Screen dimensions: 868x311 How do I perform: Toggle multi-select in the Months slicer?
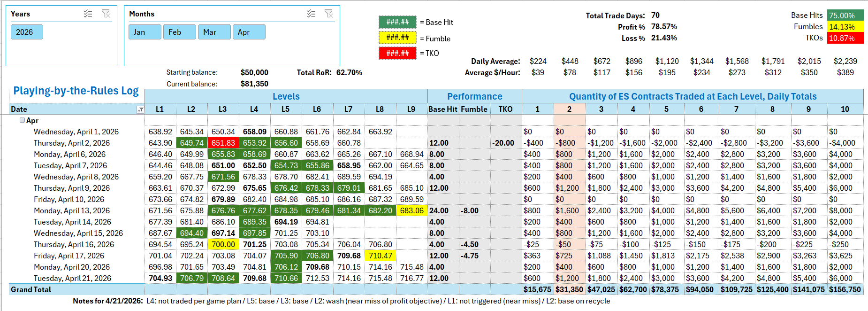(311, 14)
